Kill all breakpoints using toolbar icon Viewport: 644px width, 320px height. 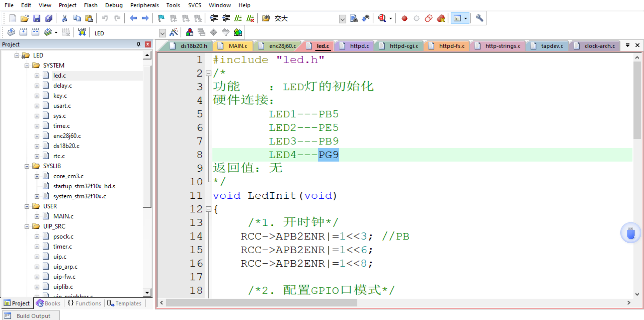tap(441, 18)
